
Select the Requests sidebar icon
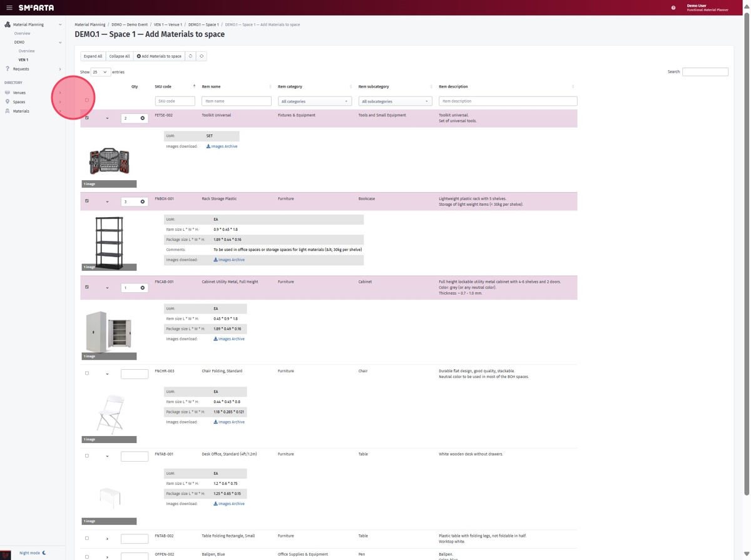pos(6,69)
